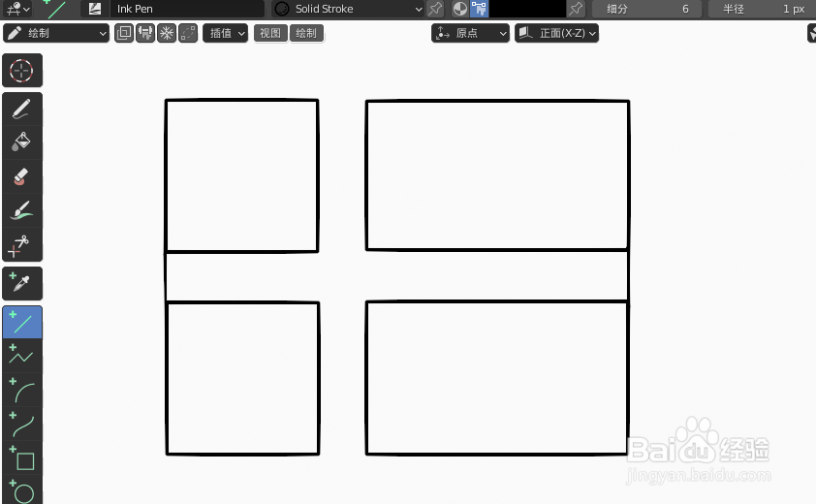Select the Circle tool
The width and height of the screenshot is (816, 504).
pyautogui.click(x=22, y=489)
